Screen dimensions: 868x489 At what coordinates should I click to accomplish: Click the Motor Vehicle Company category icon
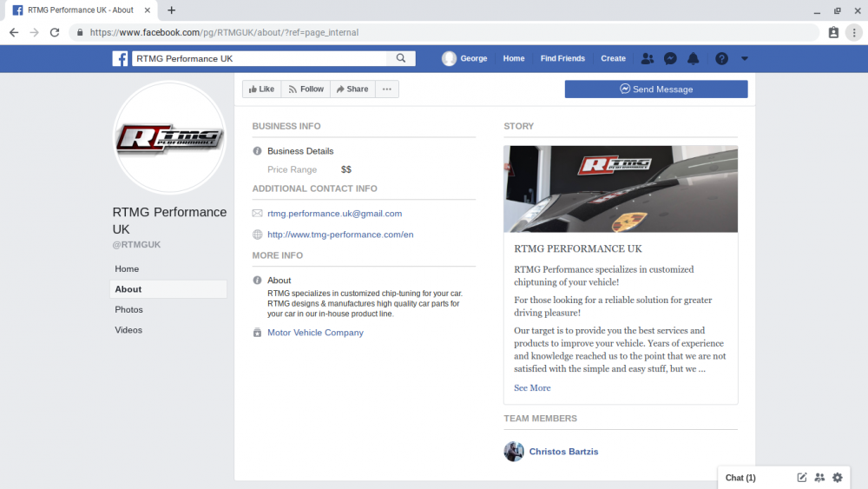click(258, 333)
